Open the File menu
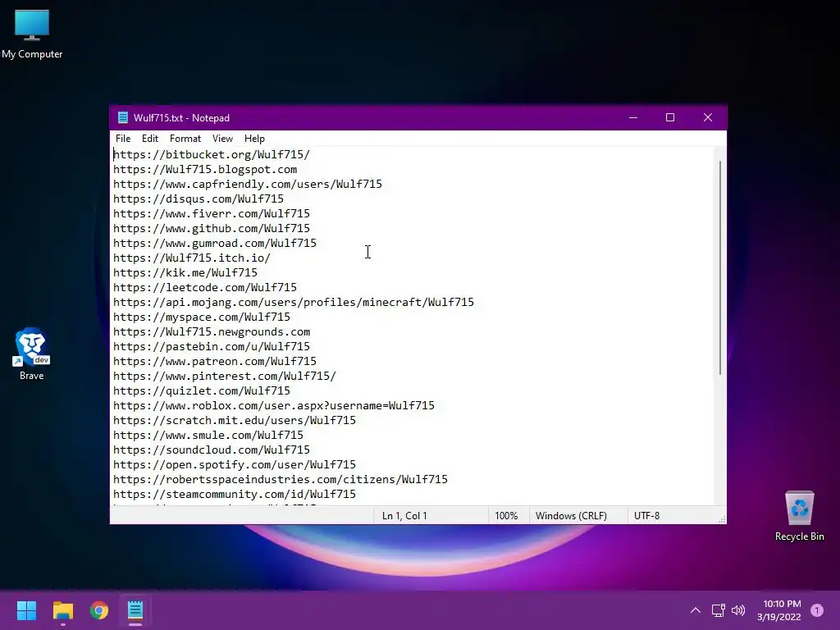840x630 pixels. click(123, 138)
